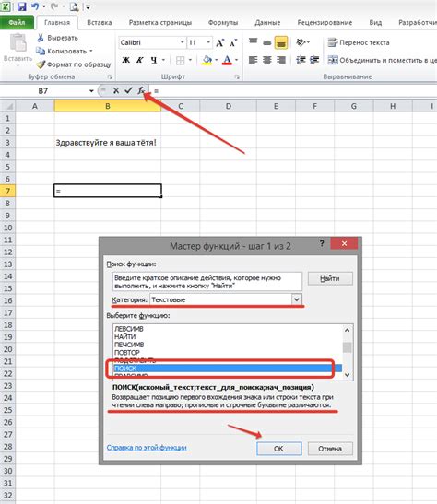Open the Справка по этой функции link
The width and height of the screenshot is (437, 504).
147,448
